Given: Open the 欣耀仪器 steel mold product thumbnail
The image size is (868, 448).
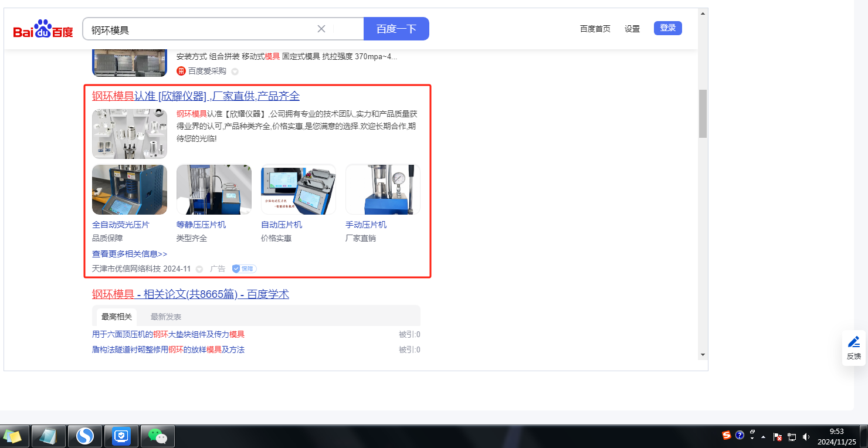Looking at the screenshot, I should point(130,134).
